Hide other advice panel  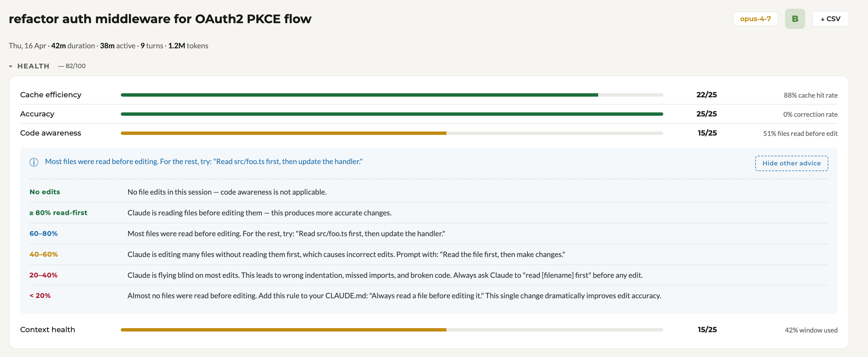[791, 163]
